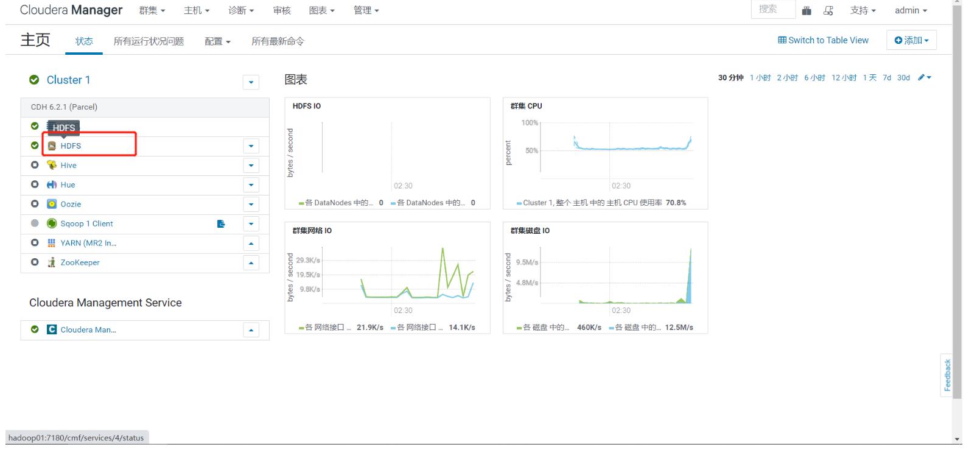Open Hue actions dropdown arrow
980x450 pixels.
(x=251, y=185)
